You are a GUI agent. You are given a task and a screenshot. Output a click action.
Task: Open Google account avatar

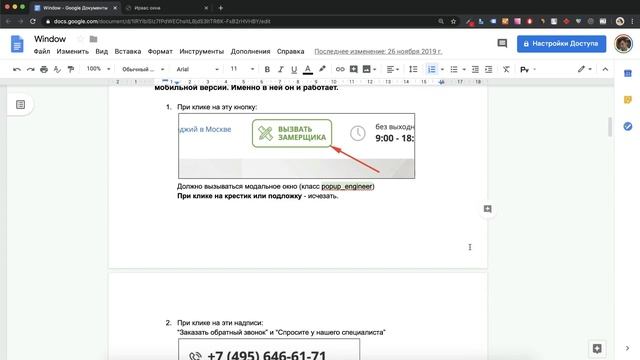[623, 43]
